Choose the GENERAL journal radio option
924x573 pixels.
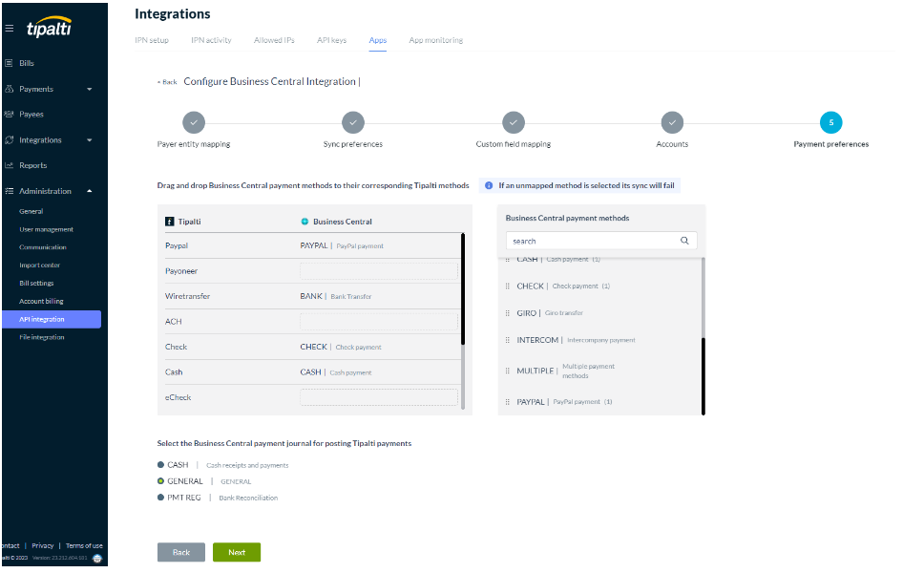[x=161, y=481]
